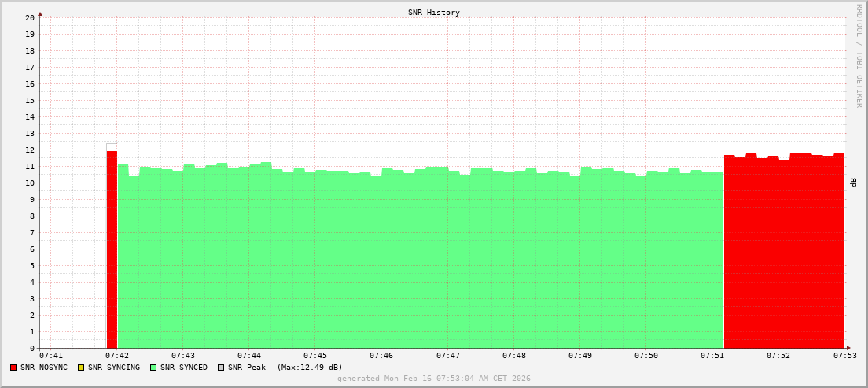Click the 20 value label on the y-axis
Image resolution: width=868 pixels, height=388 pixels.
(x=30, y=17)
